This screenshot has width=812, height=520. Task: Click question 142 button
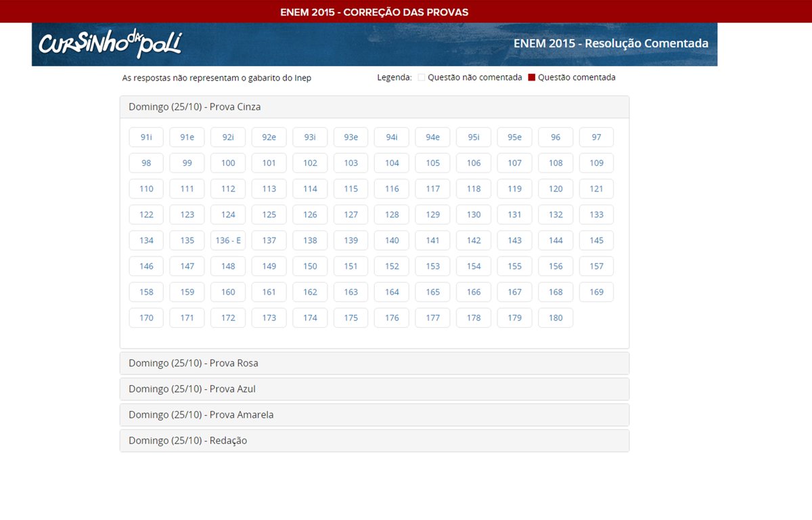[x=474, y=240]
